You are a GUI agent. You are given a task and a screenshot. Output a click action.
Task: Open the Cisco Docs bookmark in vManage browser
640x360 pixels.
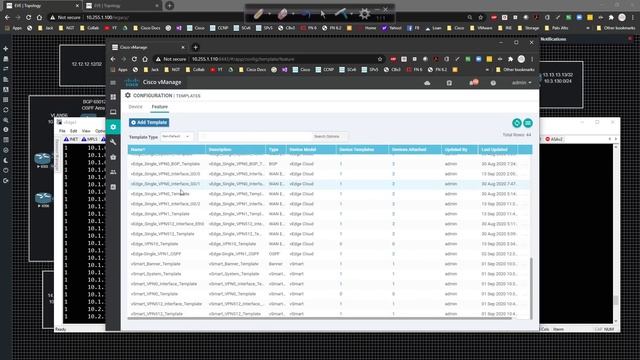click(x=253, y=70)
